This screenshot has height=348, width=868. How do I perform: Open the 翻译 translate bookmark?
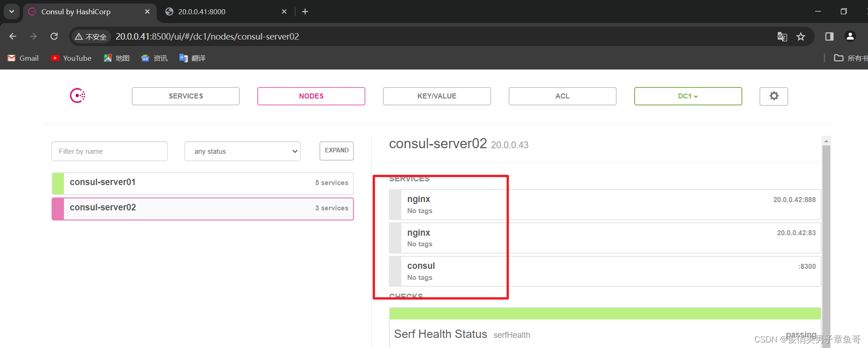[192, 58]
